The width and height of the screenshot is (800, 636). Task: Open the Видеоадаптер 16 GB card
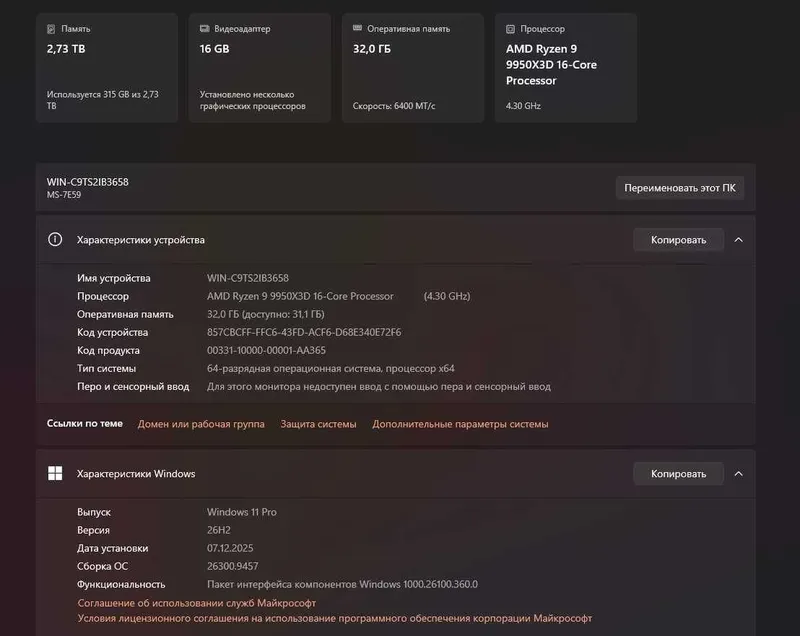[260, 68]
